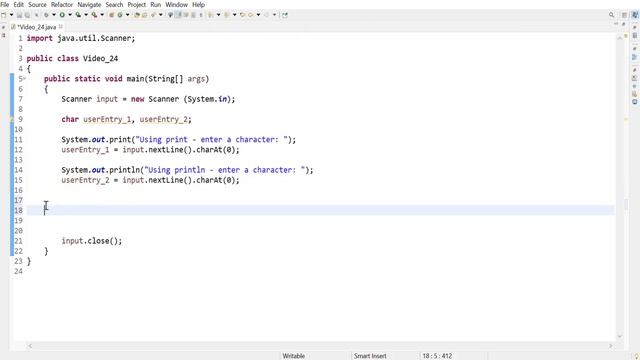Click the New file toolbar icon

click(x=4, y=15)
